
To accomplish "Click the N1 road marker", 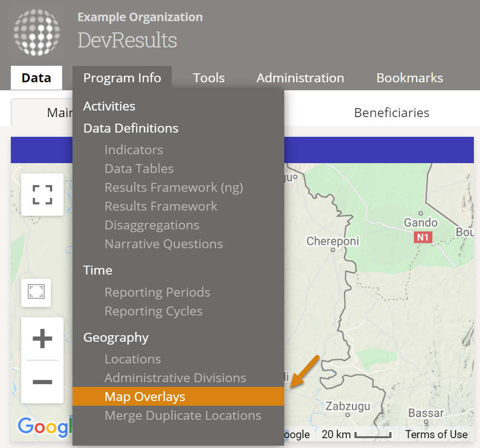I will click(423, 237).
